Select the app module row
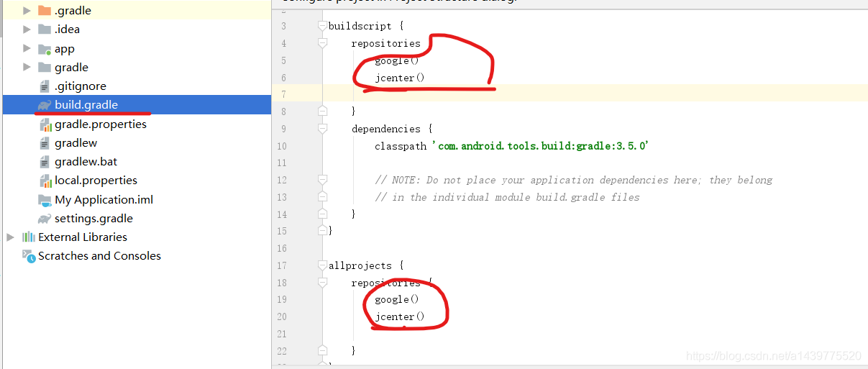This screenshot has height=369, width=868. [x=137, y=48]
